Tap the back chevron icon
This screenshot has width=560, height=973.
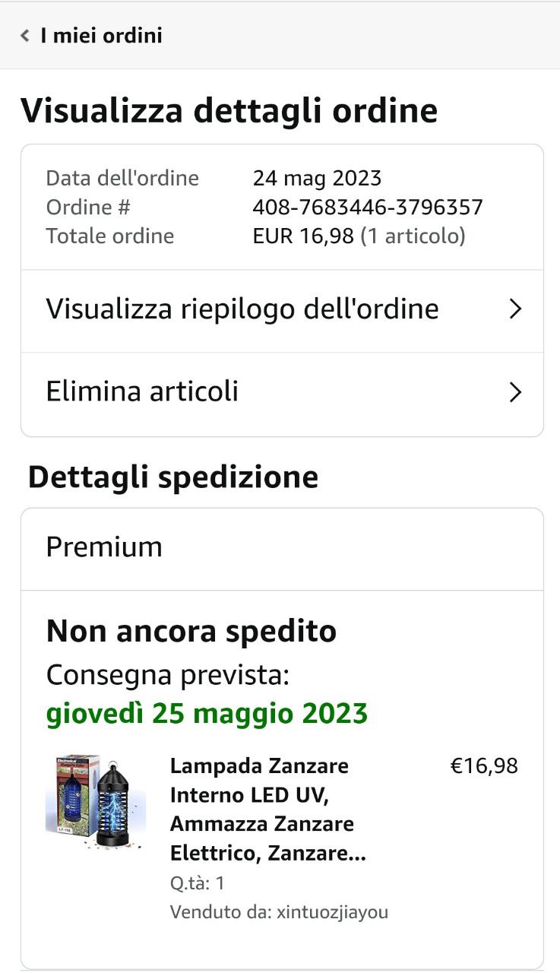click(x=25, y=36)
